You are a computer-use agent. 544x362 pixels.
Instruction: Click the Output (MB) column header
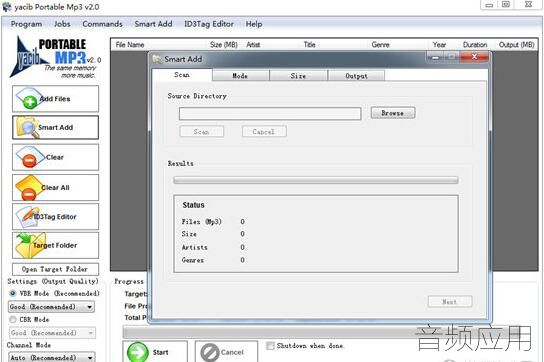point(516,45)
